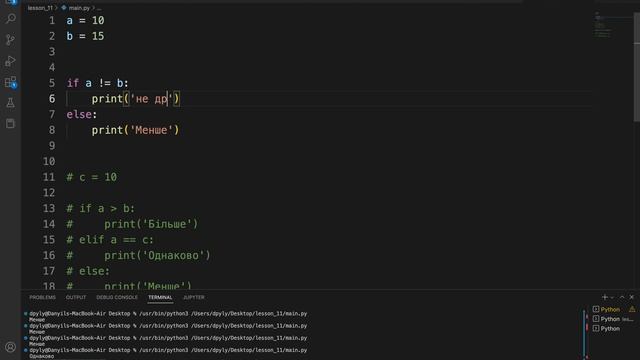Click line number 6 in gutter

(52, 98)
